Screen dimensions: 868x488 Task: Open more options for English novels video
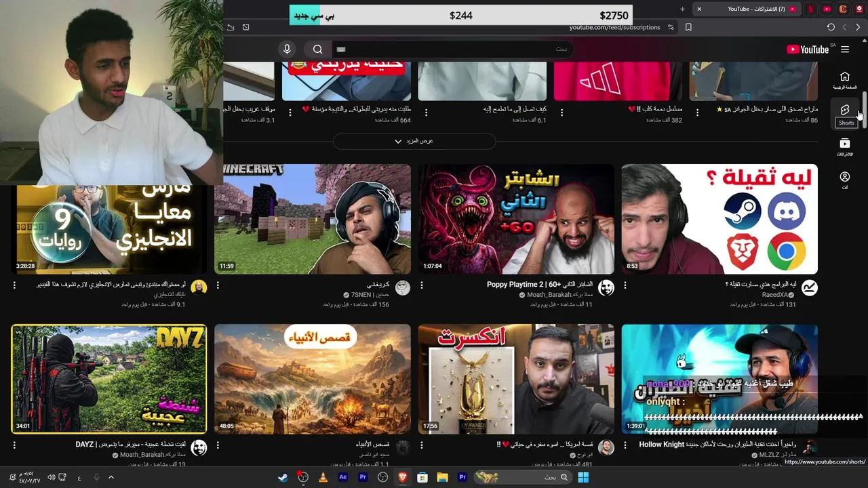pos(14,286)
